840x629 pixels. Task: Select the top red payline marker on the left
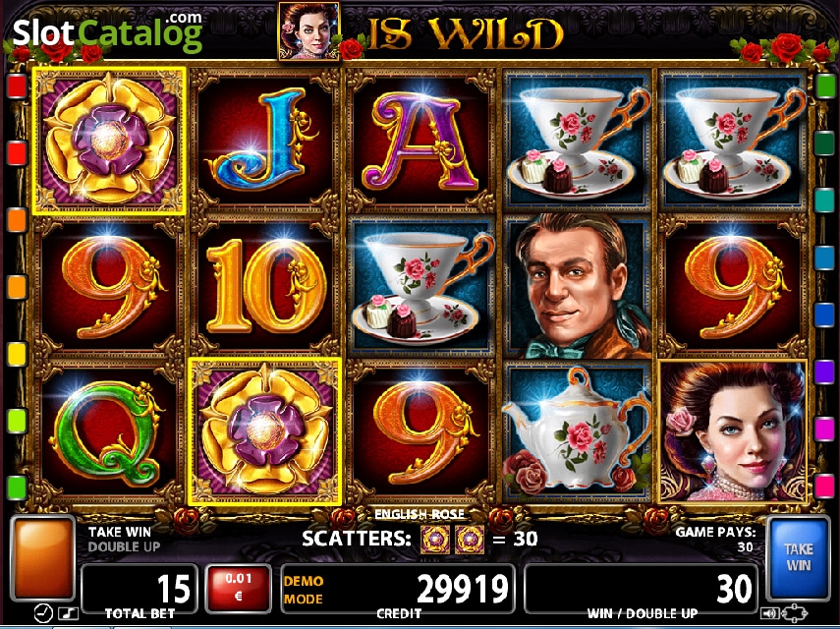coord(17,86)
